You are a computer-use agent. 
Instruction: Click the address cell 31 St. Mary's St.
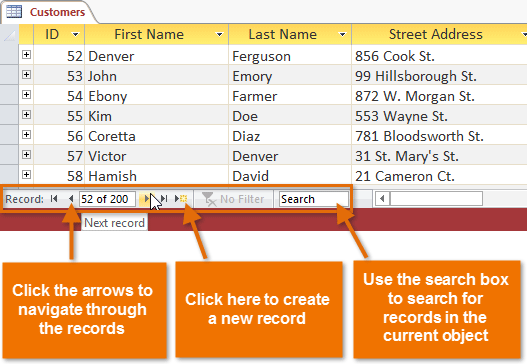439,156
